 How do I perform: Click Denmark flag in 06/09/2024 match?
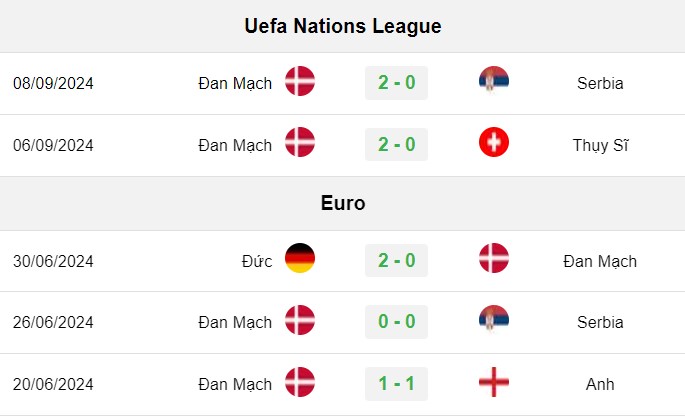(x=300, y=142)
